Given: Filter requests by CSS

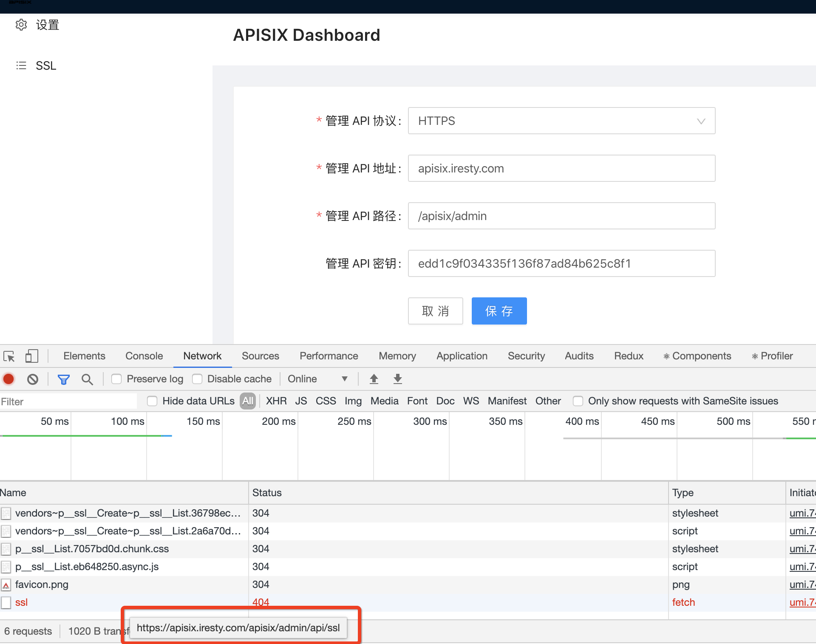Looking at the screenshot, I should coord(326,401).
